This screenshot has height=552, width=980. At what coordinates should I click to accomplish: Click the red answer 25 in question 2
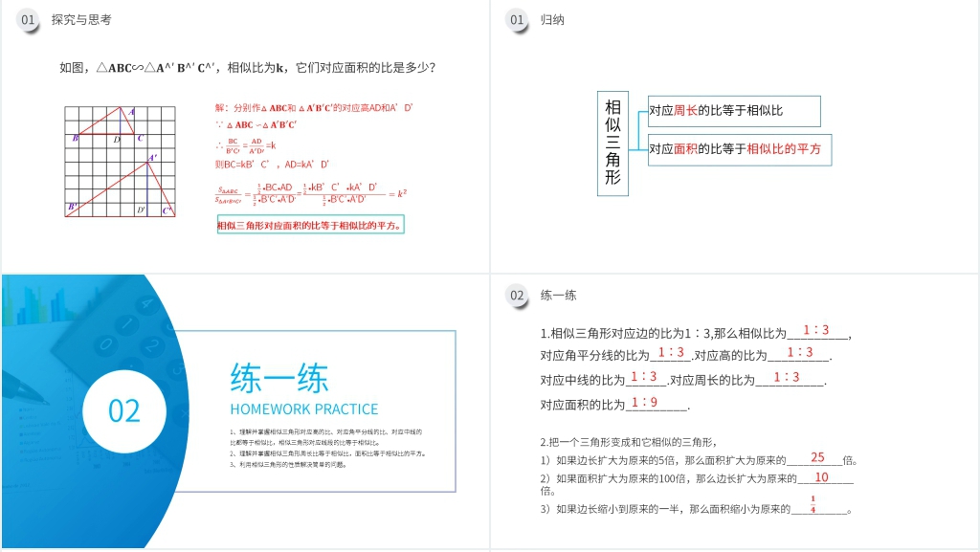(817, 457)
